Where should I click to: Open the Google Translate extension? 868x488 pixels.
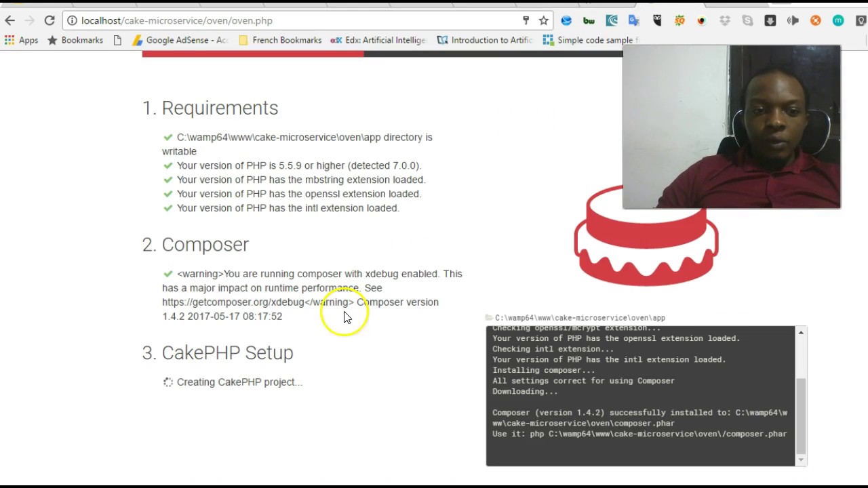634,21
